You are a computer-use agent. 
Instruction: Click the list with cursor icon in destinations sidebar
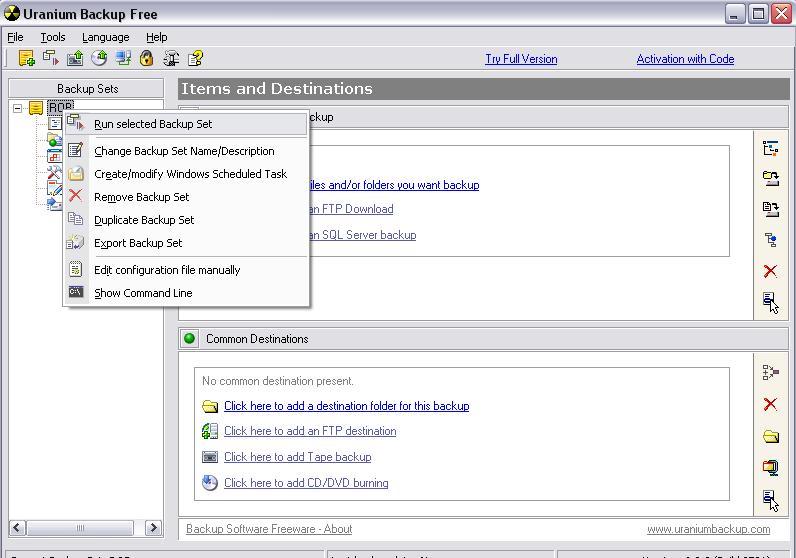(771, 501)
